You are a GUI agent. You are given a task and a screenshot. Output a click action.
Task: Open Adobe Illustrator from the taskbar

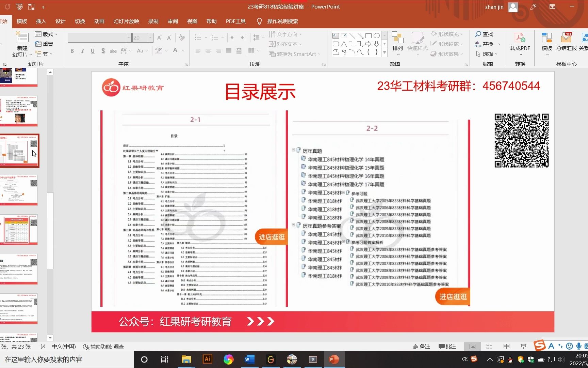point(207,359)
